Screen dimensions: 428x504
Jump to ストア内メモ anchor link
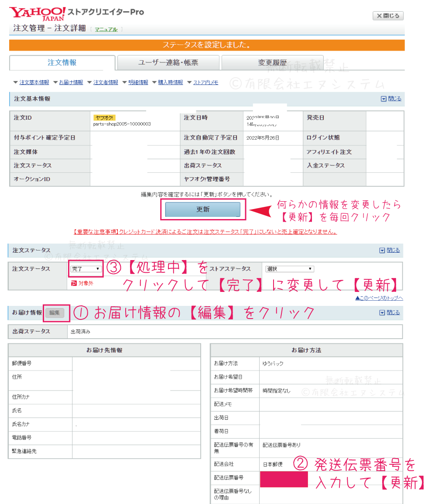[205, 82]
